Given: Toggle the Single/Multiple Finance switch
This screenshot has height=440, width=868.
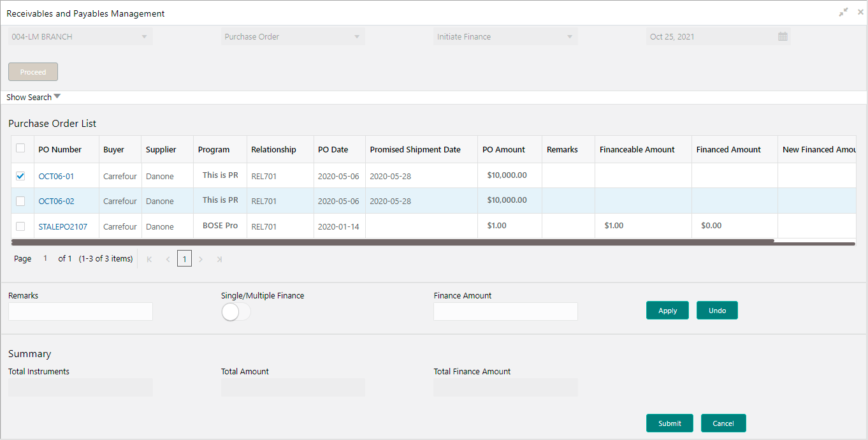Looking at the screenshot, I should (x=236, y=312).
